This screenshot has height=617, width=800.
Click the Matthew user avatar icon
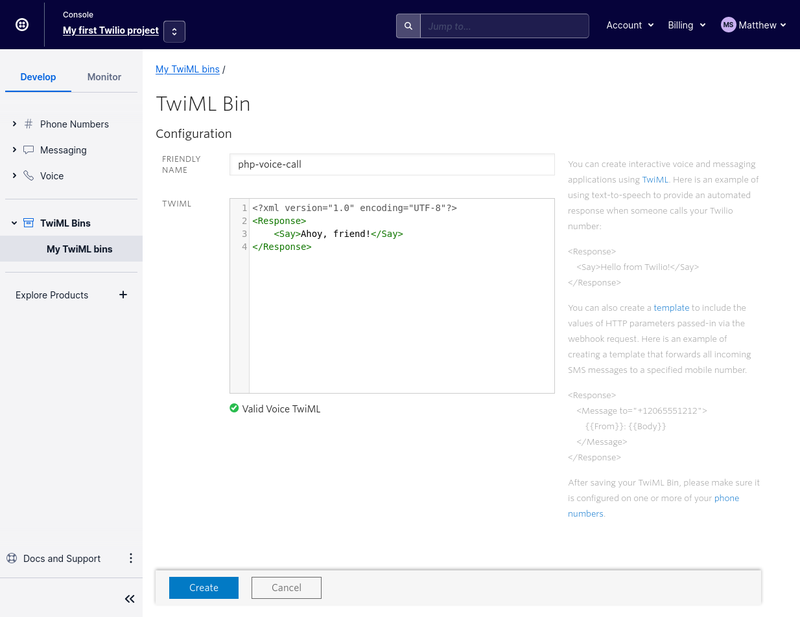point(728,25)
